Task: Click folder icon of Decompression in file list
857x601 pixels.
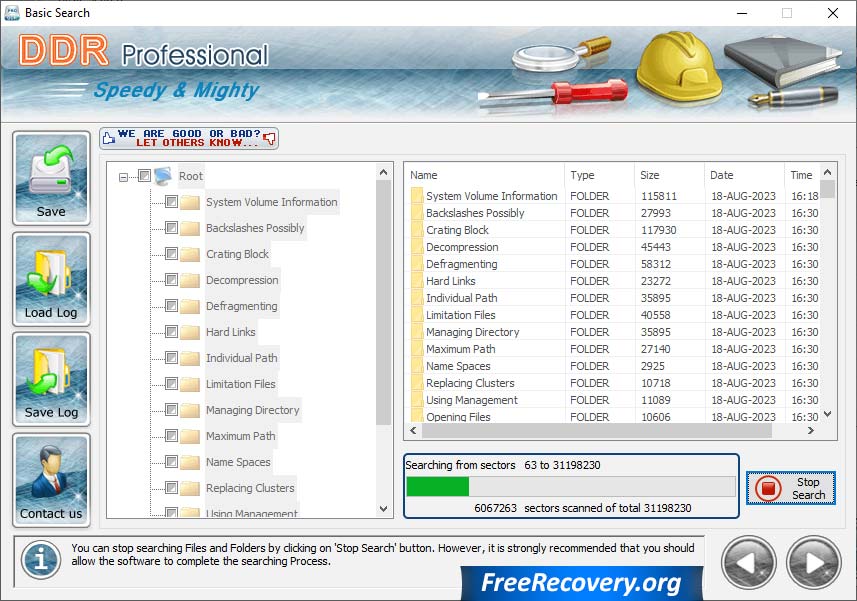Action: [417, 247]
